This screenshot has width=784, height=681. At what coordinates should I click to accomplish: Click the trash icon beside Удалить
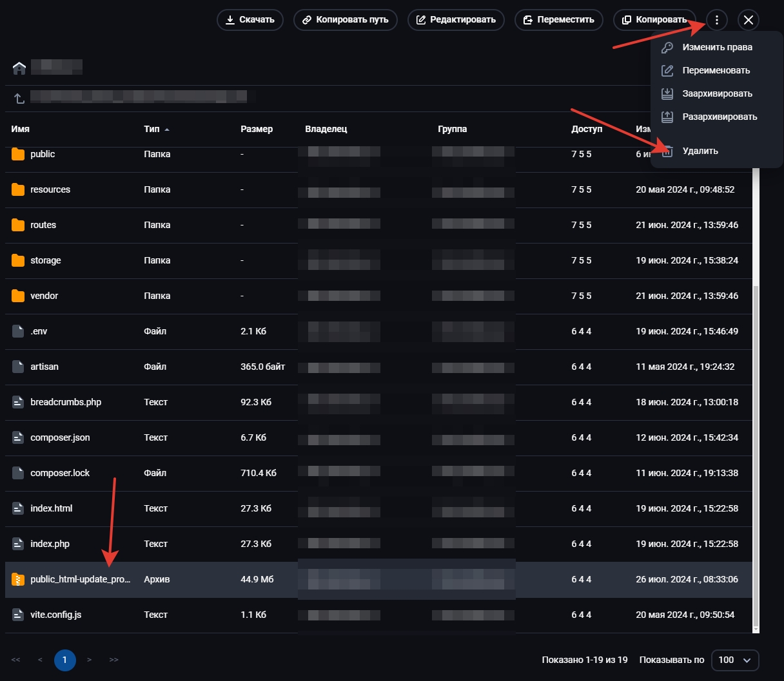coord(667,151)
